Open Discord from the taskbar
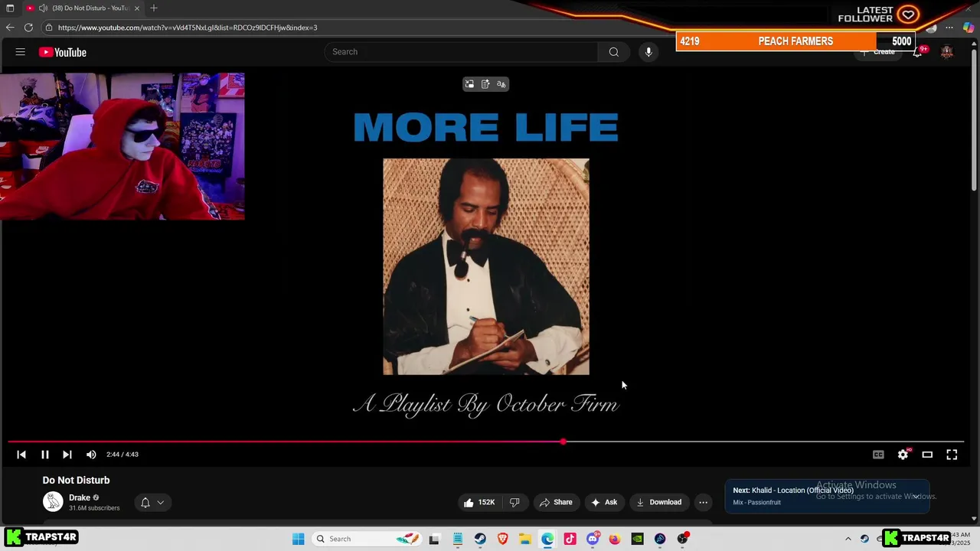 [593, 539]
